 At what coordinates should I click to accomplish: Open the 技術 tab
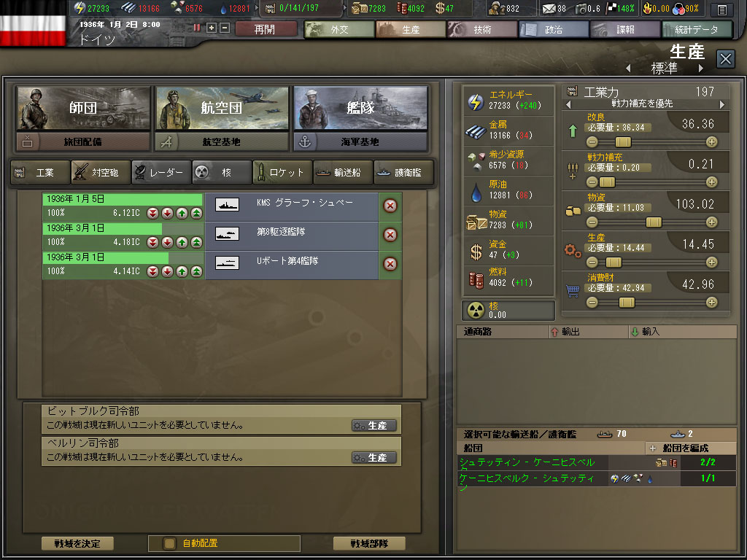pyautogui.click(x=482, y=29)
